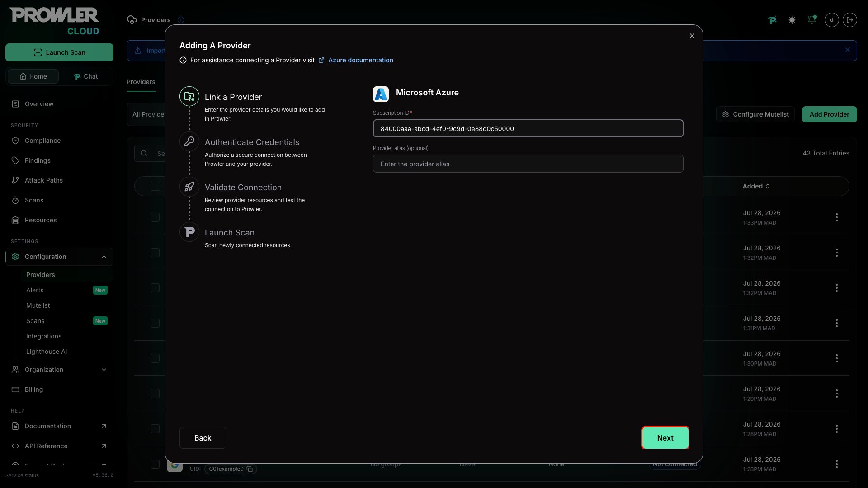Open the Documentation external link
The image size is (868, 488).
coord(59,426)
